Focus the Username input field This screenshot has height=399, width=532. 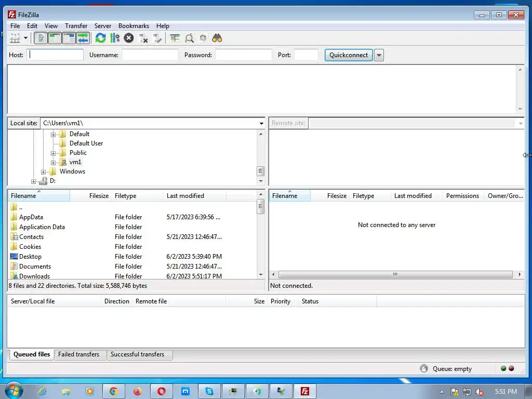(x=150, y=55)
